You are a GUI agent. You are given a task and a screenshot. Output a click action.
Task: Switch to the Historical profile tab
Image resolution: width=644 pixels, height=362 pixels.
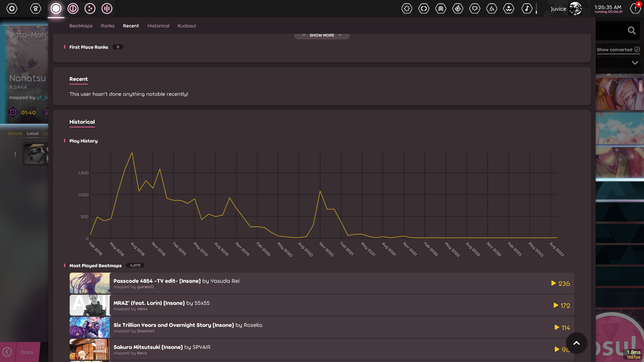click(158, 26)
